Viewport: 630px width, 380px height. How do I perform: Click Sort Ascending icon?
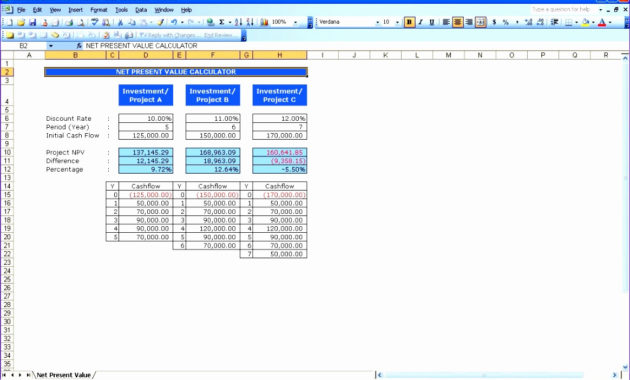point(238,22)
